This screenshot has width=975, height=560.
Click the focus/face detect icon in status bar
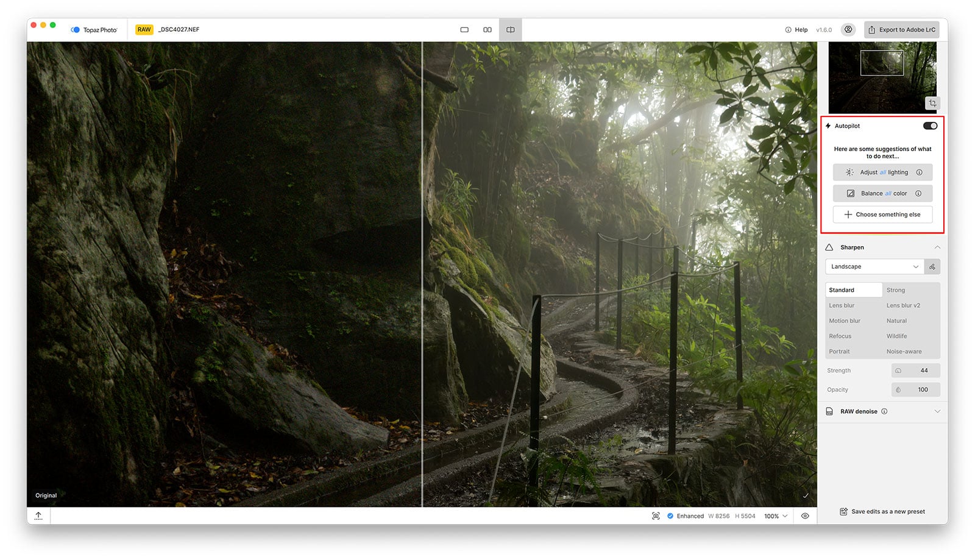[x=656, y=516]
